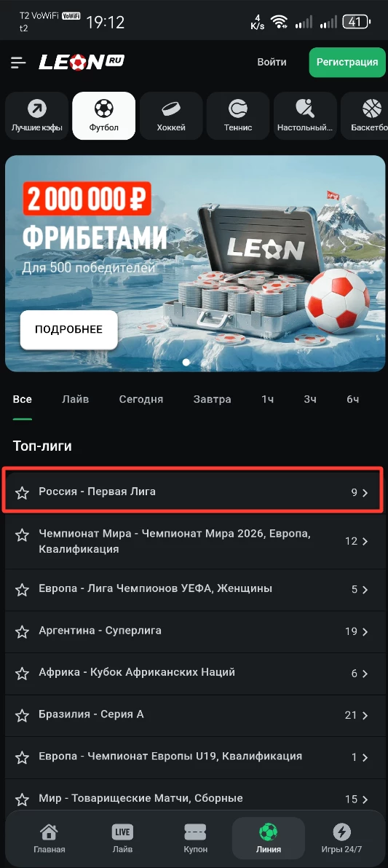Switch to the Завтра filter tab

(x=213, y=399)
